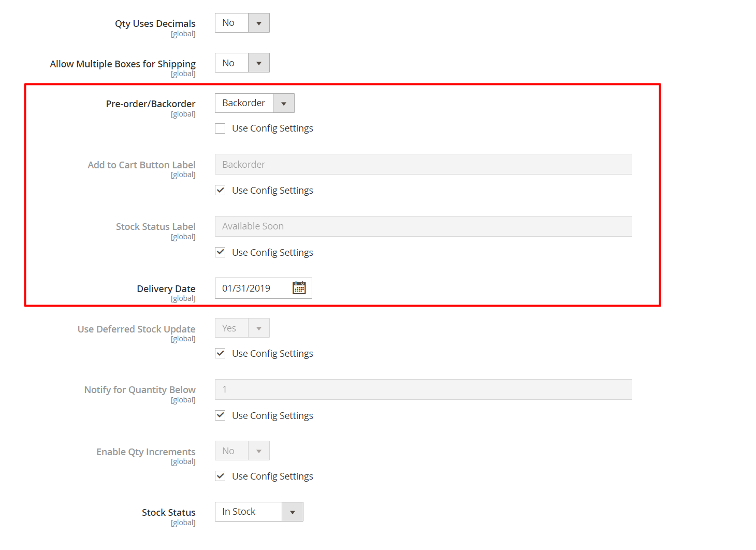
Task: Click the Stock Status Label input field
Action: (x=423, y=226)
